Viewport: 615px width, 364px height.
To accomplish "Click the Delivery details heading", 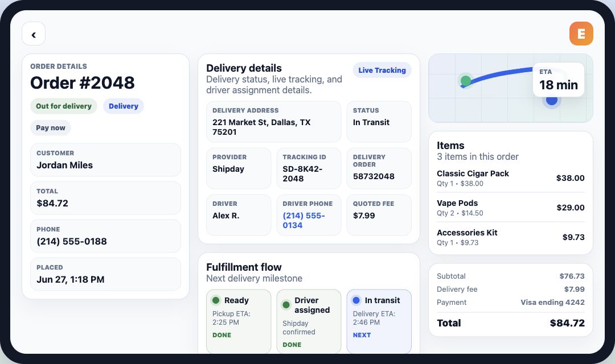I will point(244,68).
